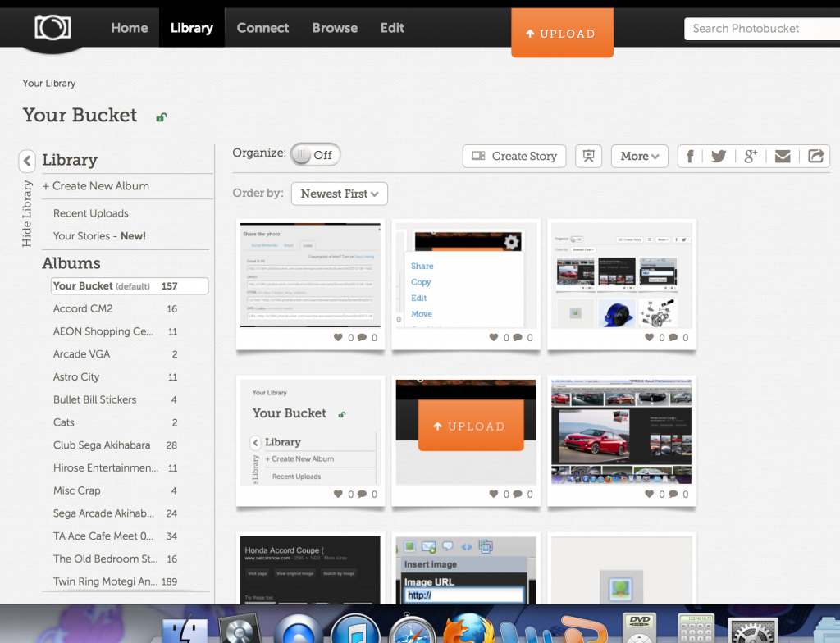Open the red Honda car screenshot thumbnail

(x=622, y=432)
